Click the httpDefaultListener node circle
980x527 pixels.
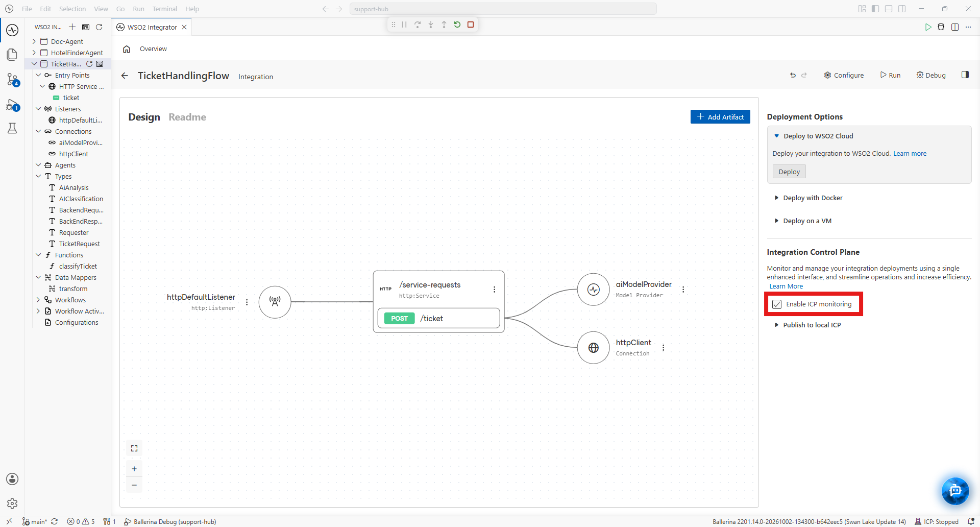275,302
